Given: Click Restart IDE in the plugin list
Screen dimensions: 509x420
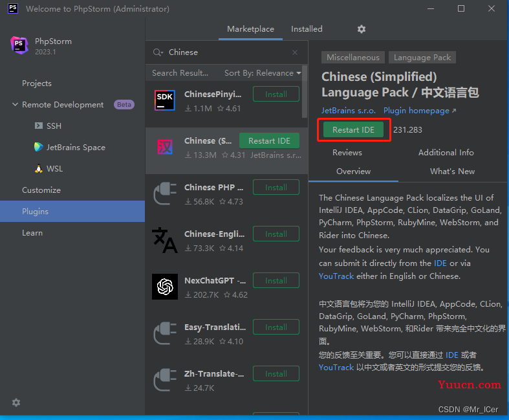Looking at the screenshot, I should (269, 140).
